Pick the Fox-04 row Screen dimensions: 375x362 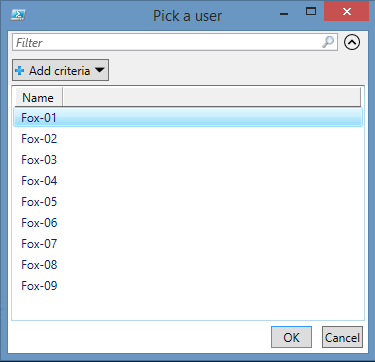coord(188,181)
